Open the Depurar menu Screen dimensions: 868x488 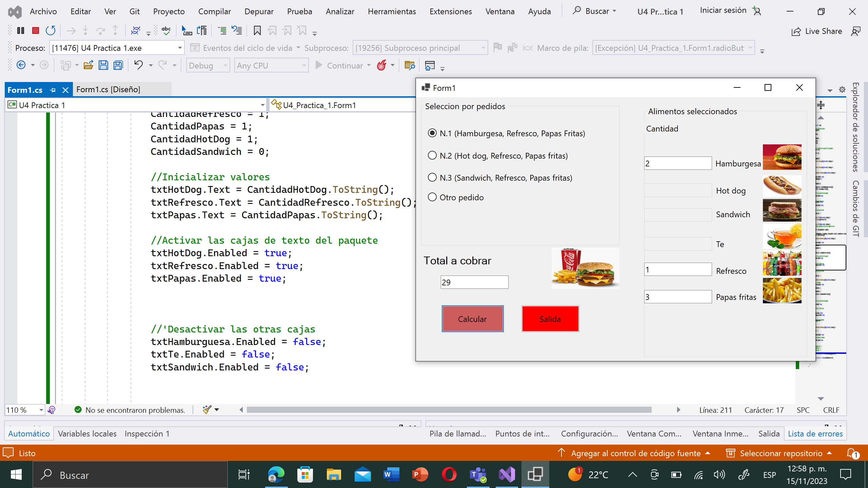coord(259,11)
